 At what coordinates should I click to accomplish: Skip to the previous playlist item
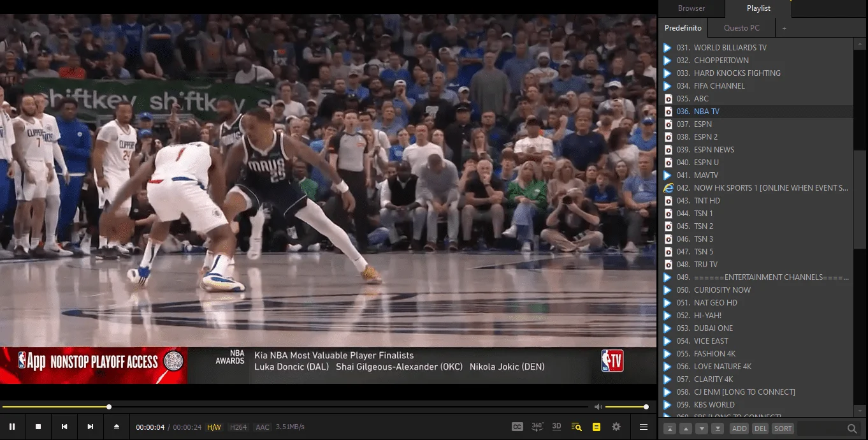64,427
